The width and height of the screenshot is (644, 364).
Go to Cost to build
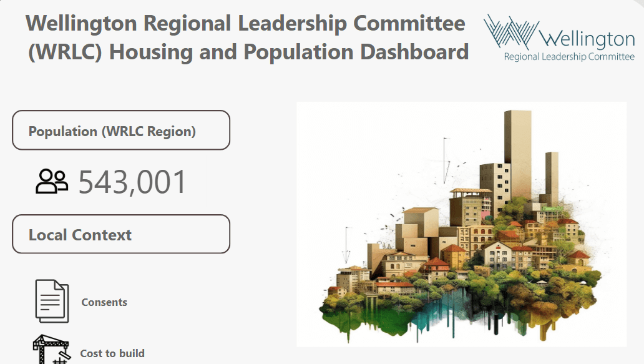point(112,353)
